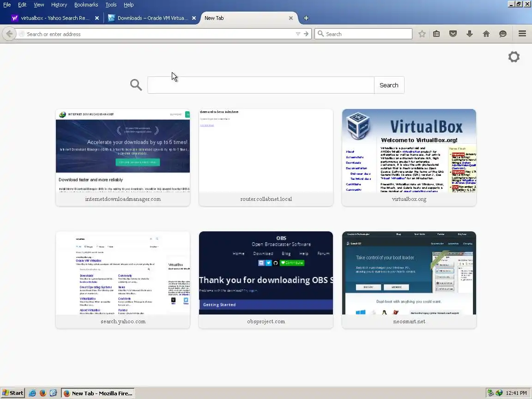Open a new tab with plus button

click(306, 18)
